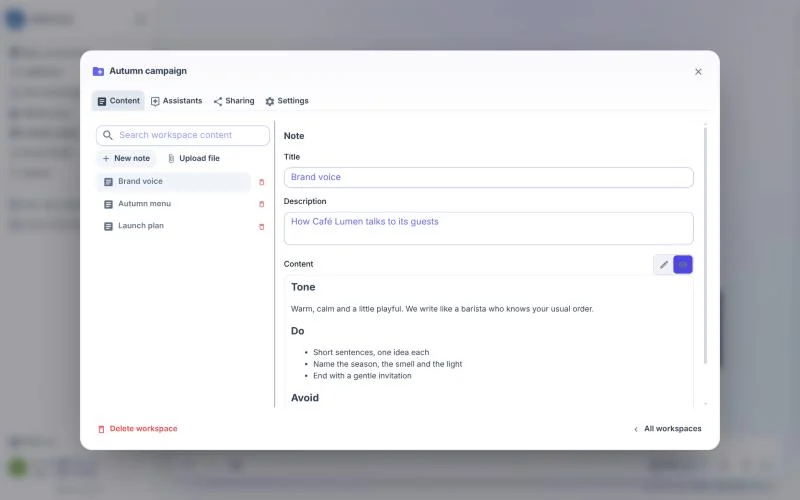Click Delete workspace link
This screenshot has width=800, height=500.
138,429
